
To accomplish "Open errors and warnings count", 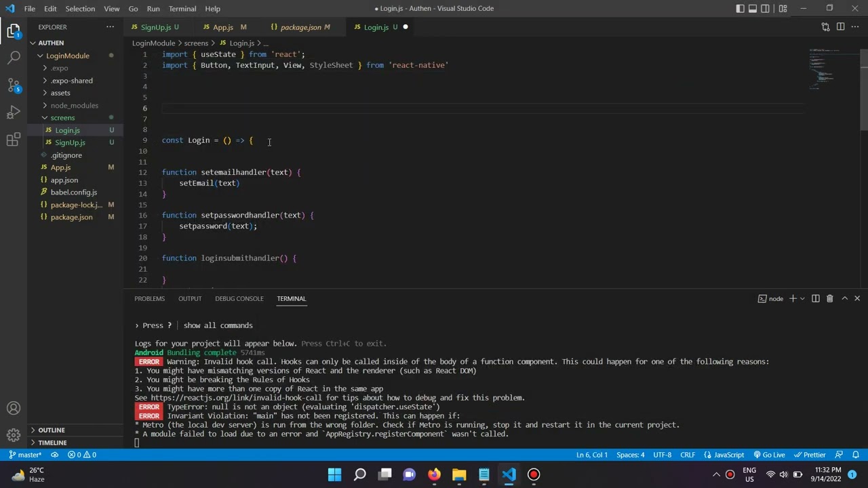I will point(82,455).
